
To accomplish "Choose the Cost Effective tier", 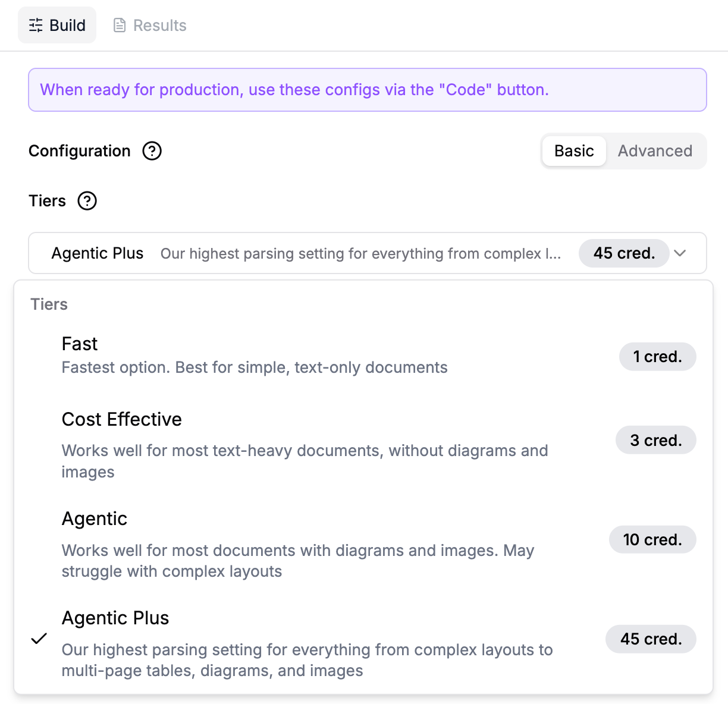I will [x=305, y=444].
